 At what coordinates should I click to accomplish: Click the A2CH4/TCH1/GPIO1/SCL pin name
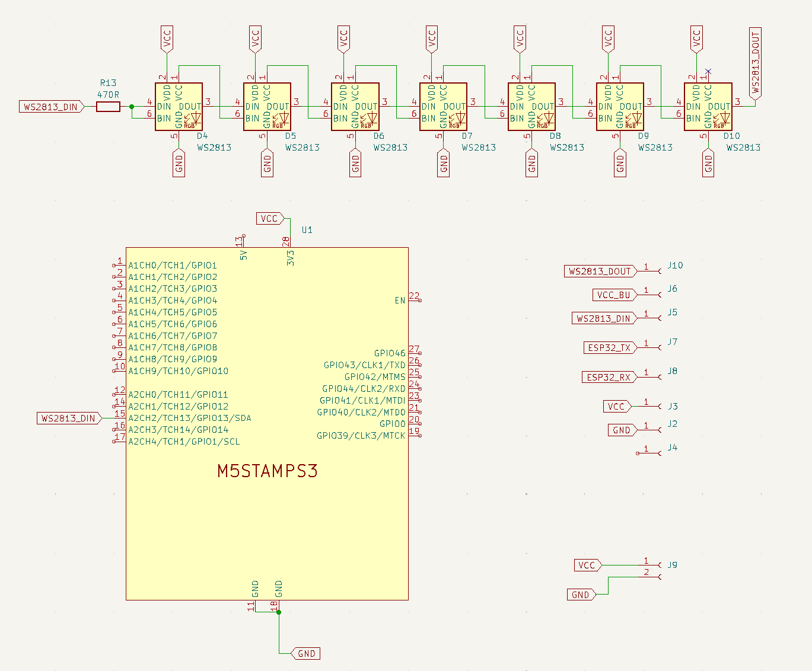184,442
